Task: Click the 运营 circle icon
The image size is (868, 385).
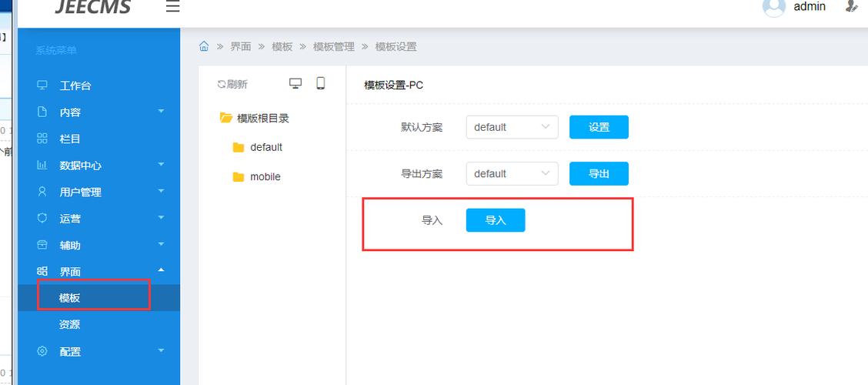Action: coord(42,218)
